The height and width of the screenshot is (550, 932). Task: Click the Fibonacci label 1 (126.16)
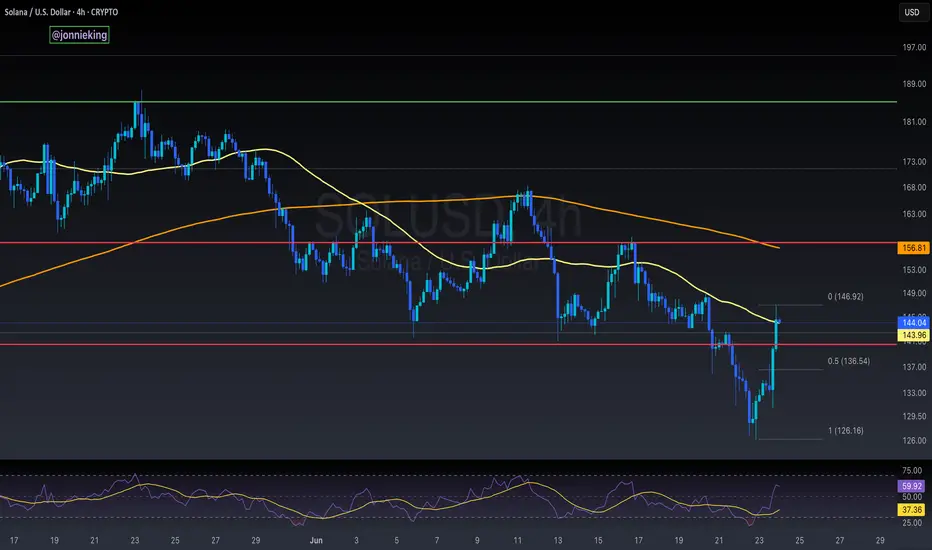(845, 430)
